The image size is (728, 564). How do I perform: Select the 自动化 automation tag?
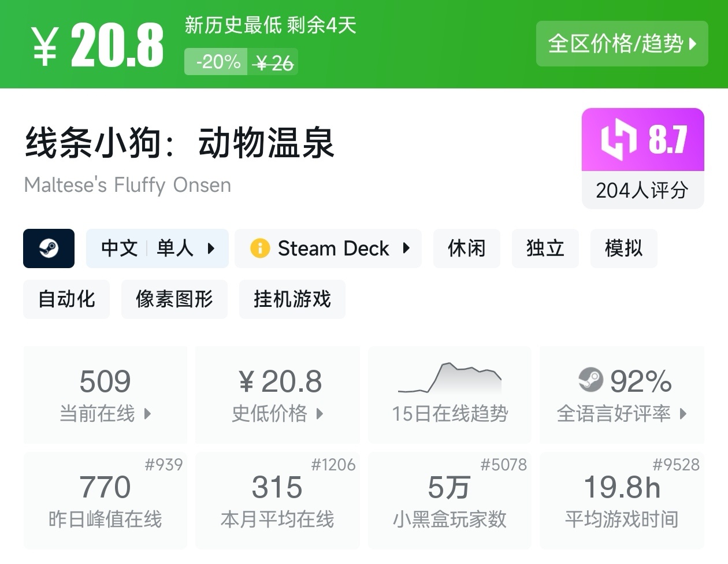point(66,299)
